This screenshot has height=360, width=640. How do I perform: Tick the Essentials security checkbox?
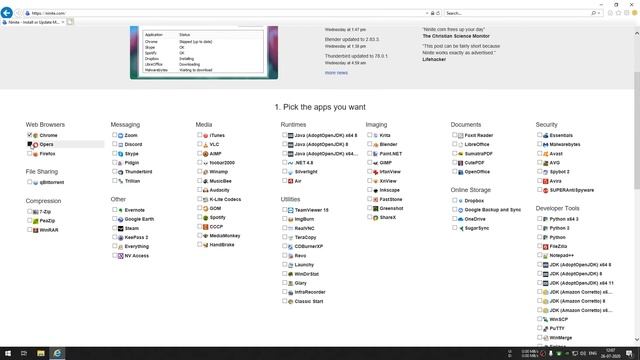point(539,135)
